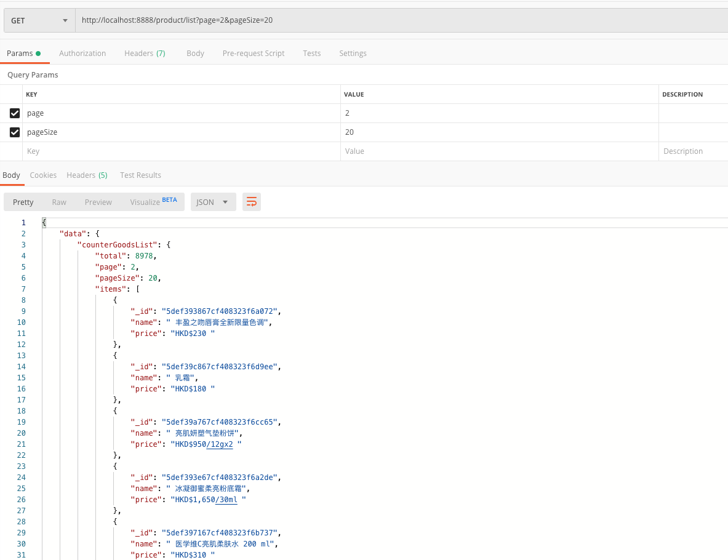Click the empty Key input cell

pyautogui.click(x=182, y=151)
